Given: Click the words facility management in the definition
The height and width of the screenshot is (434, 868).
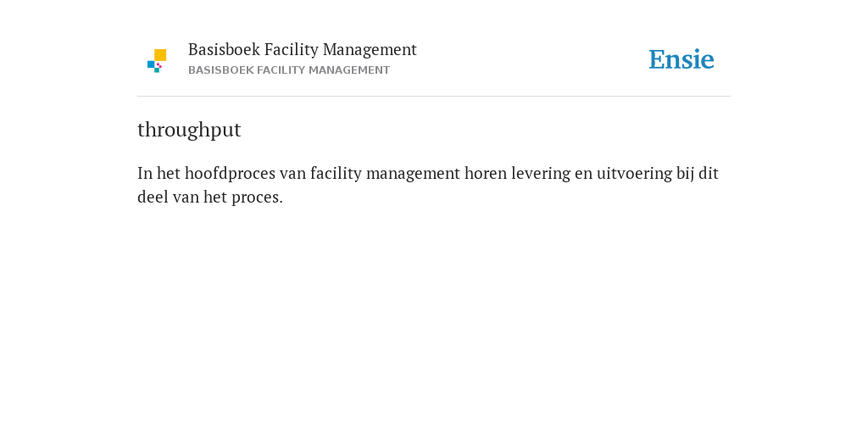Looking at the screenshot, I should point(385,174).
